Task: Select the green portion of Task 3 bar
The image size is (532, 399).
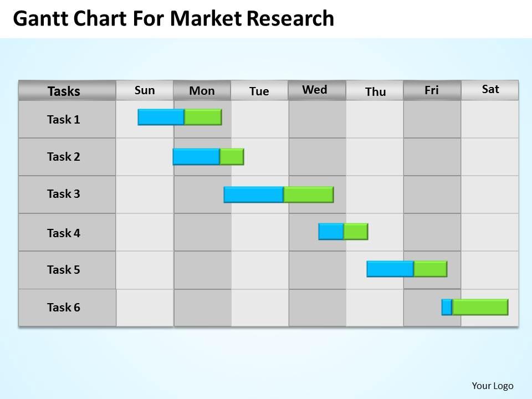Action: click(309, 195)
